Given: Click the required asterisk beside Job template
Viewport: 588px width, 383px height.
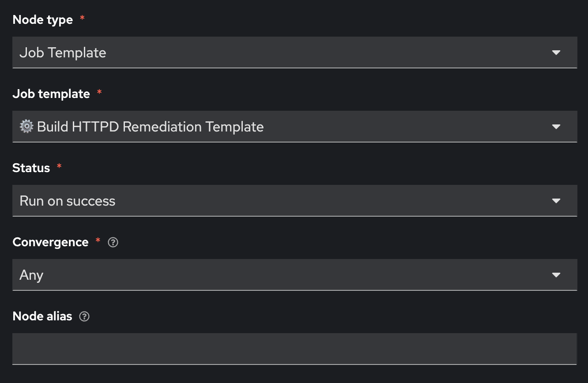Looking at the screenshot, I should [x=99, y=93].
